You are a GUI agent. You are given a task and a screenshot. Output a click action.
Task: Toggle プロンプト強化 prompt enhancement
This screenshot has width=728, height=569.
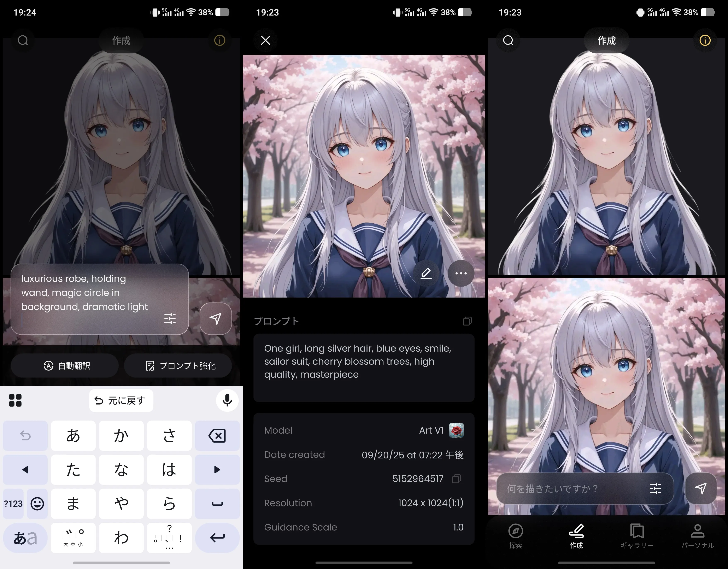pos(178,366)
